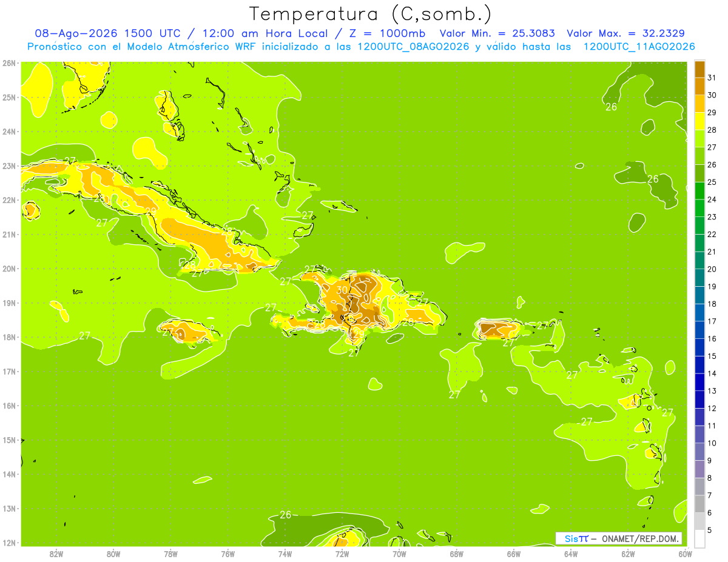The width and height of the screenshot is (728, 562).
Task: Click the 12N latitude axis label
Action: tap(9, 543)
